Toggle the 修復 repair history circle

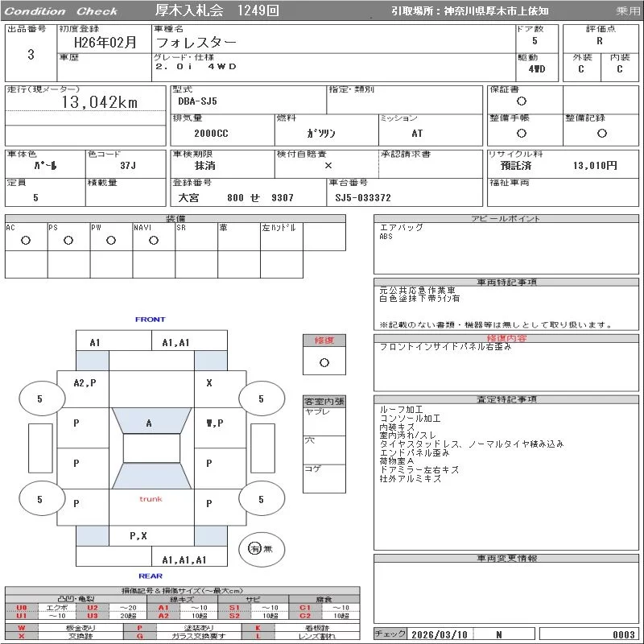coord(324,362)
